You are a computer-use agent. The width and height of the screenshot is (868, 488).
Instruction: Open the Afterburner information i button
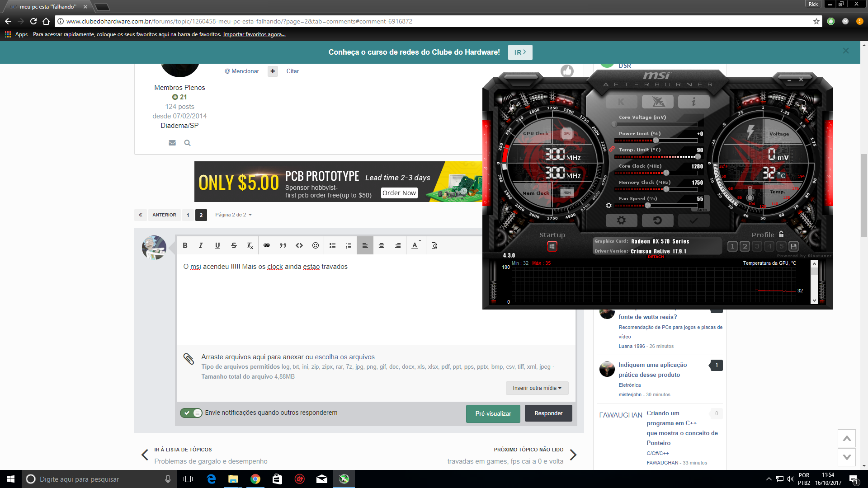tap(693, 102)
